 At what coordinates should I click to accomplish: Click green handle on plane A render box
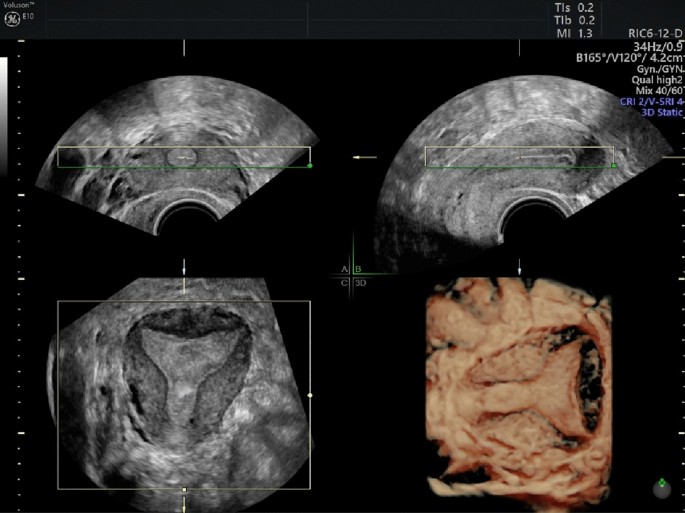(310, 166)
